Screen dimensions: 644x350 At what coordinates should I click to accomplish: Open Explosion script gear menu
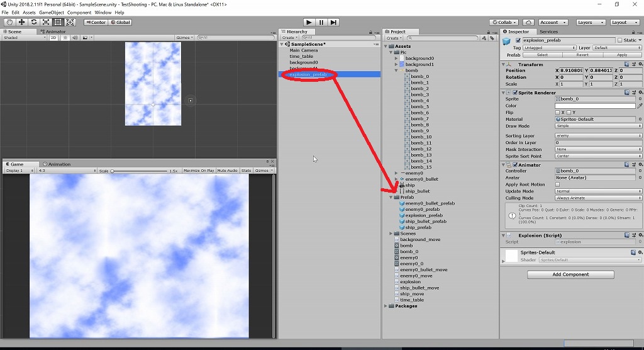coord(640,235)
